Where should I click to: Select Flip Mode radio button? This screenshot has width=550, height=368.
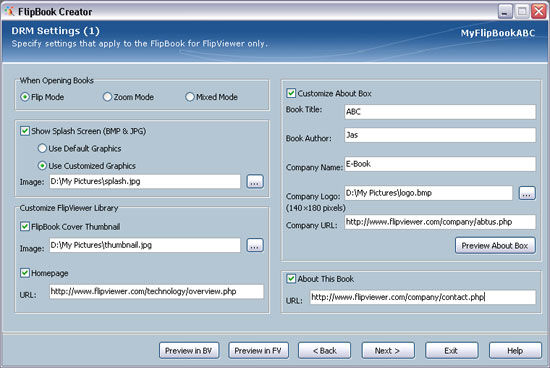pyautogui.click(x=25, y=97)
